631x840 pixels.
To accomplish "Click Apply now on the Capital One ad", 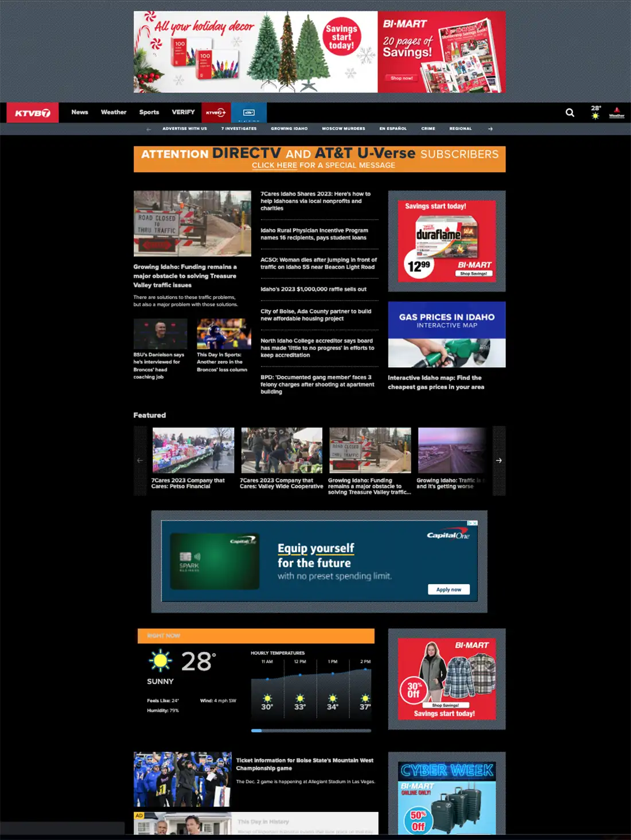I will click(x=449, y=589).
